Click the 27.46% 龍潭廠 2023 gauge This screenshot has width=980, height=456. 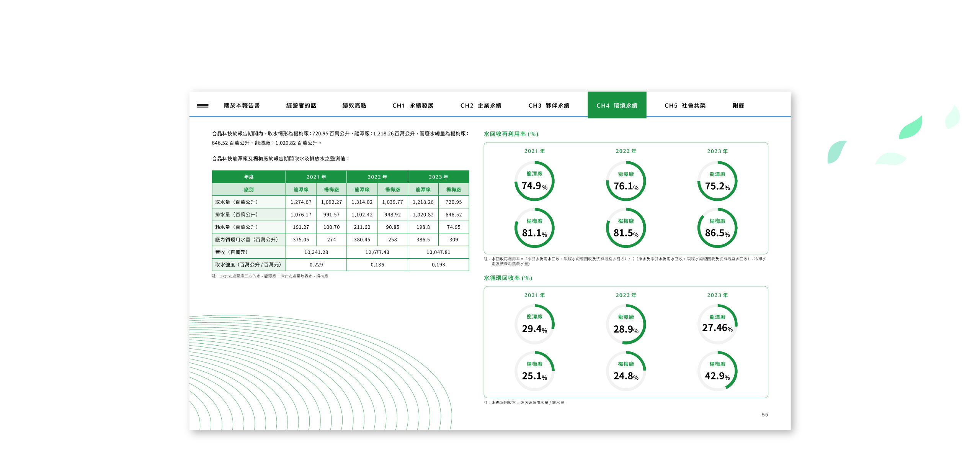pos(717,324)
